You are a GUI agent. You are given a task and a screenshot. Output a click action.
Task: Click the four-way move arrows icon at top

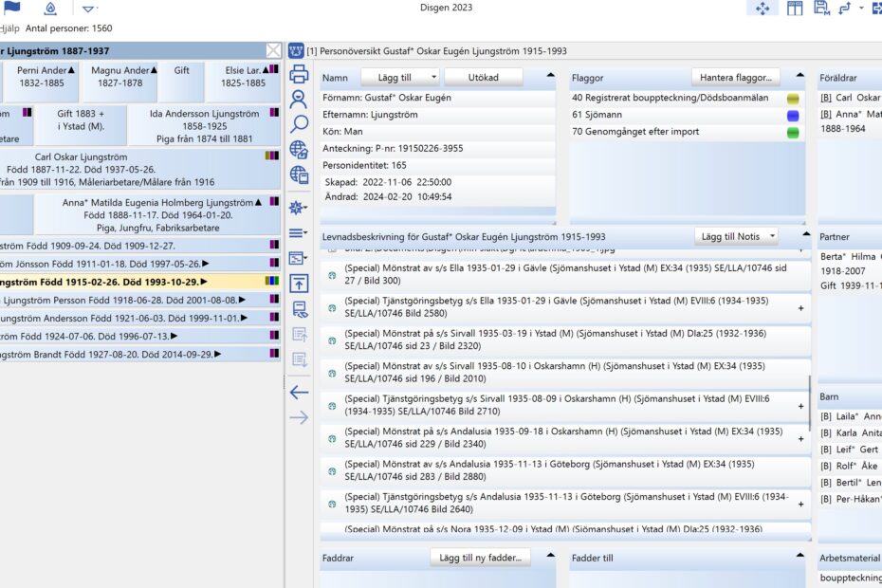coord(763,9)
